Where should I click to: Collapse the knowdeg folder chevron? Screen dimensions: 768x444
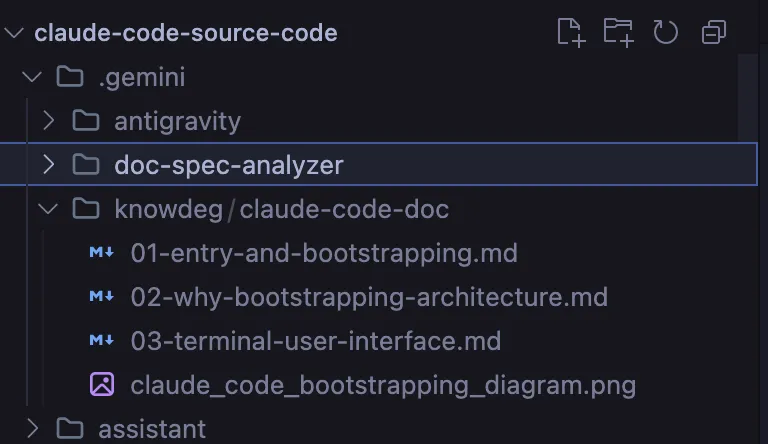coord(48,209)
